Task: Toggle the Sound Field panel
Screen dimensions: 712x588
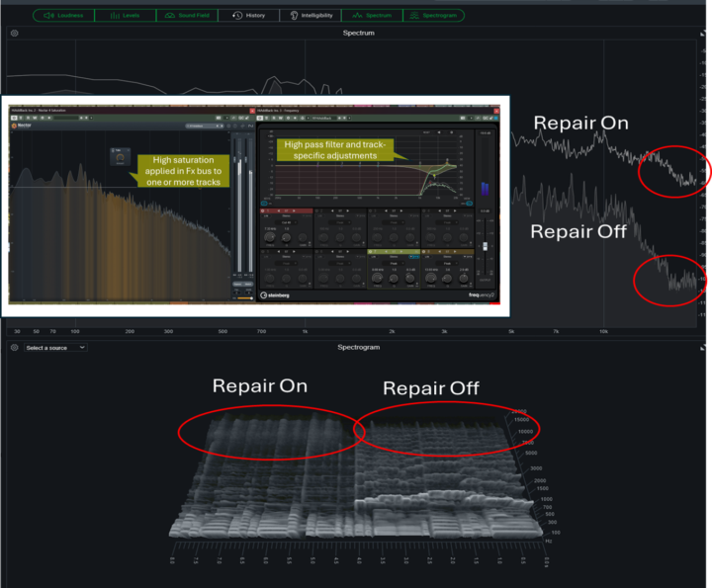Action: [187, 16]
